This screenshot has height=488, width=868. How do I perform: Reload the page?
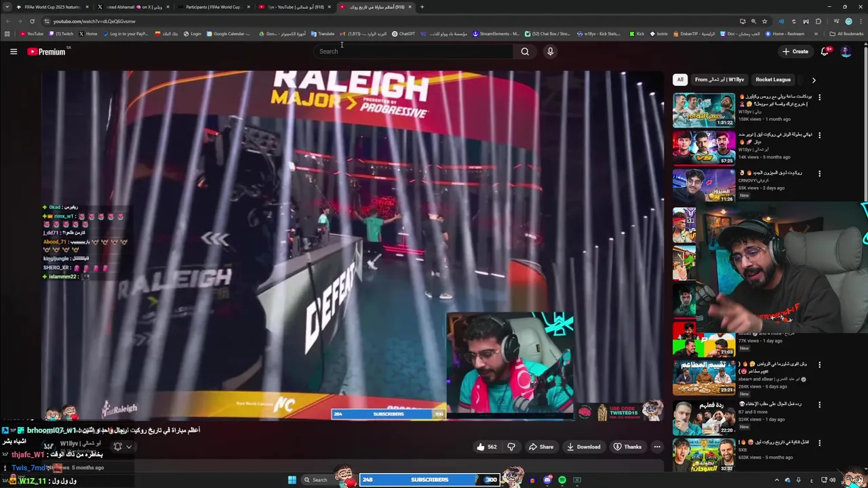pos(32,21)
